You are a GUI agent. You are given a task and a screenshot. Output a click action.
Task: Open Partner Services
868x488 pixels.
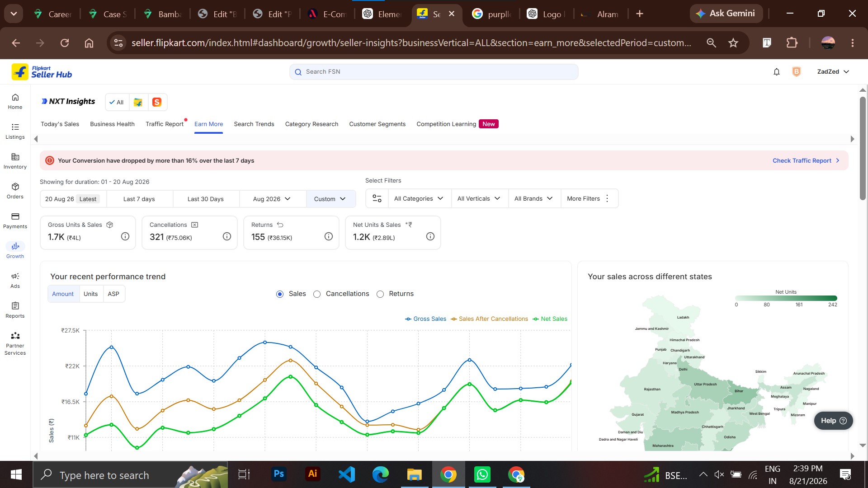[15, 344]
